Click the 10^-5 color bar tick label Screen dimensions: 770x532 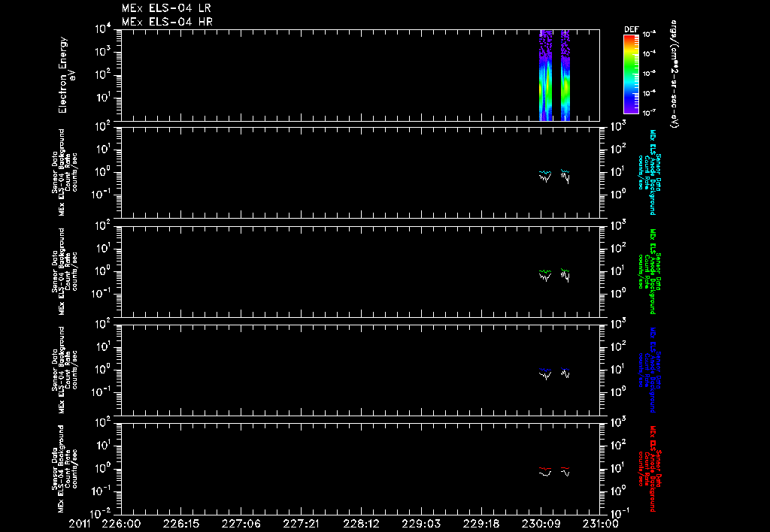[x=649, y=74]
